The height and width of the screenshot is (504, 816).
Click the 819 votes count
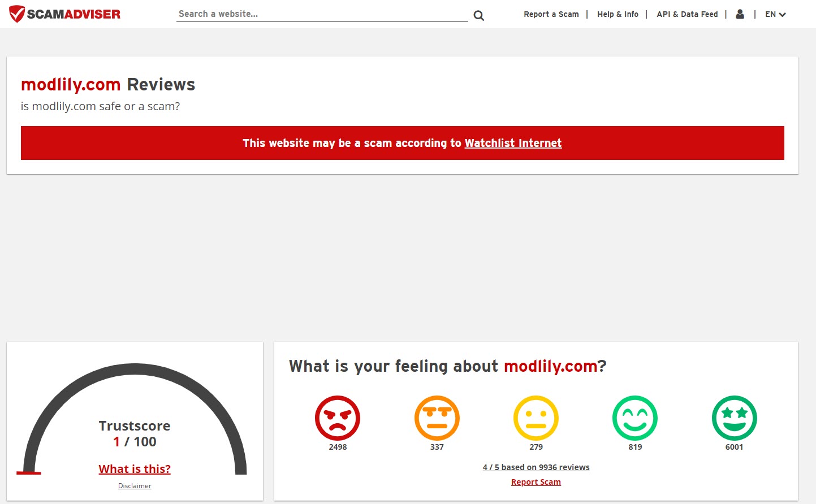click(635, 447)
